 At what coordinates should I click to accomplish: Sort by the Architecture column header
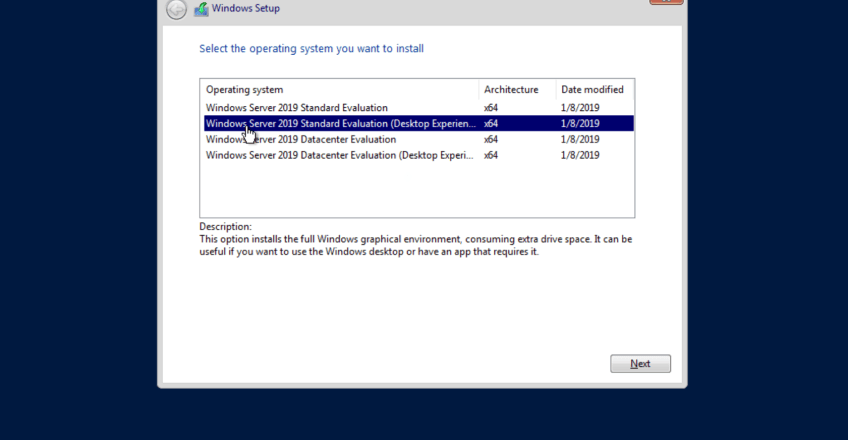517,90
